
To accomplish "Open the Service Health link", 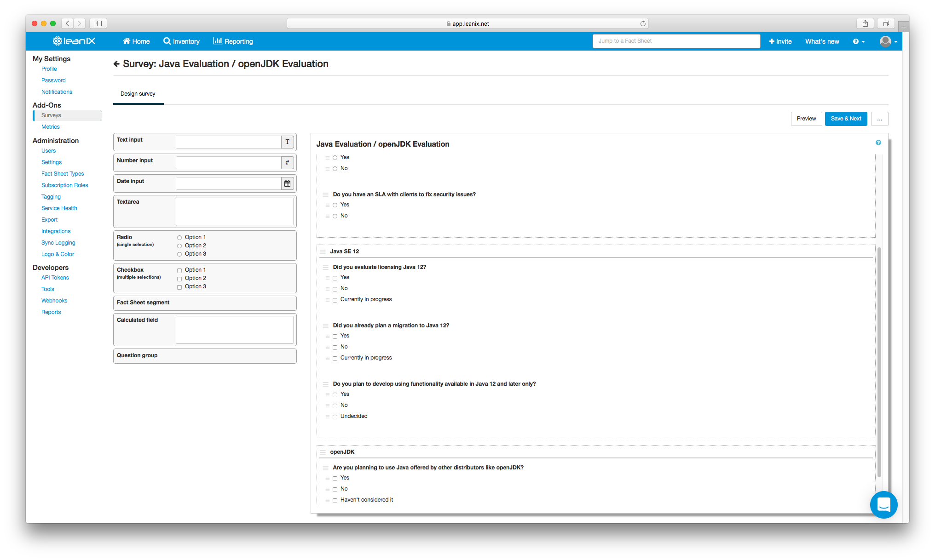I will (59, 208).
